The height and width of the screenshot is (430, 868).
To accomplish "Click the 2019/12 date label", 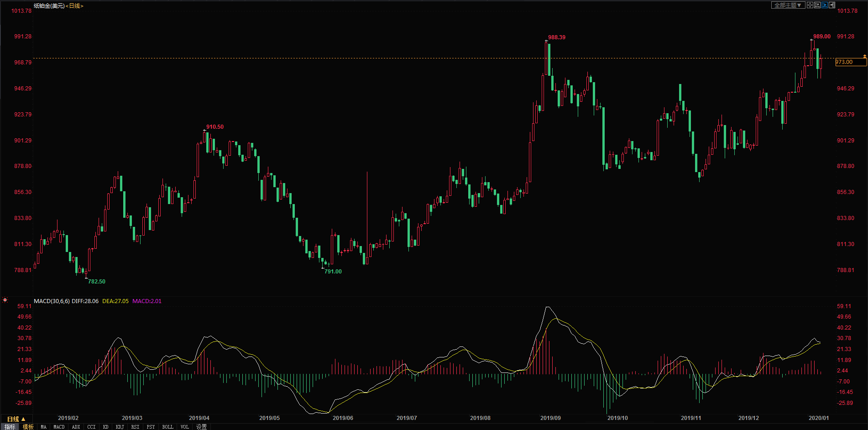I will click(748, 418).
